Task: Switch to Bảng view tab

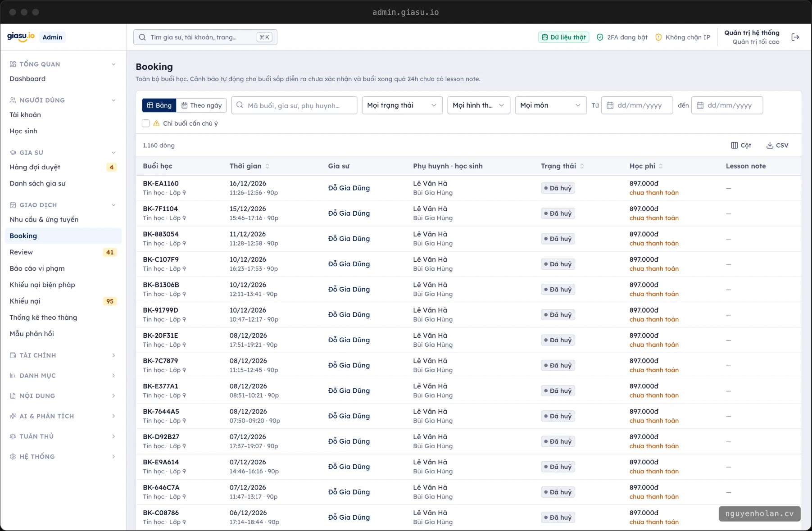Action: point(159,105)
